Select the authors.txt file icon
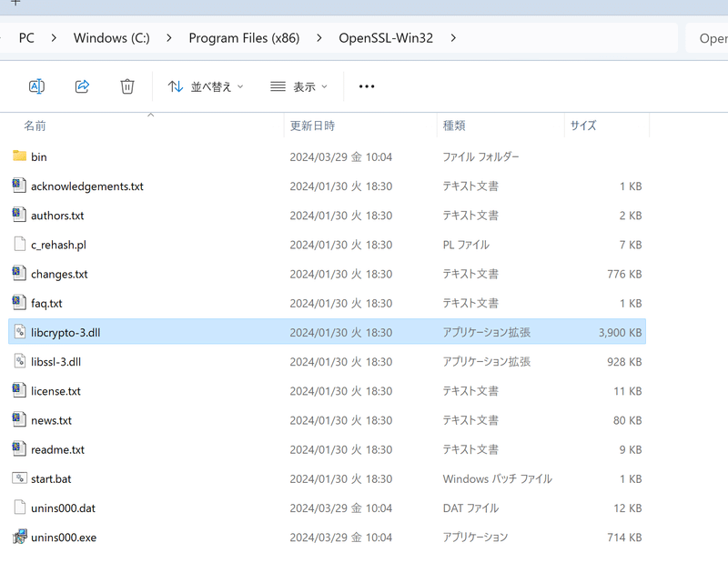This screenshot has width=728, height=573. [x=19, y=215]
